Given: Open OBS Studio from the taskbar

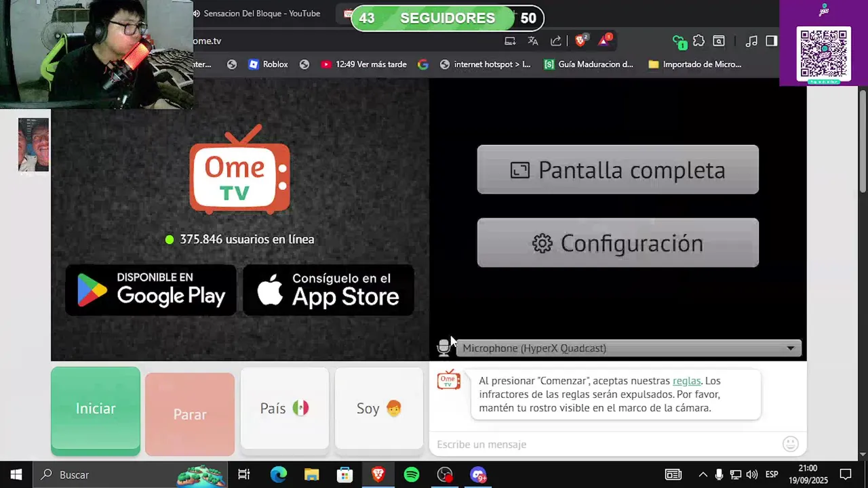Looking at the screenshot, I should pos(445,474).
